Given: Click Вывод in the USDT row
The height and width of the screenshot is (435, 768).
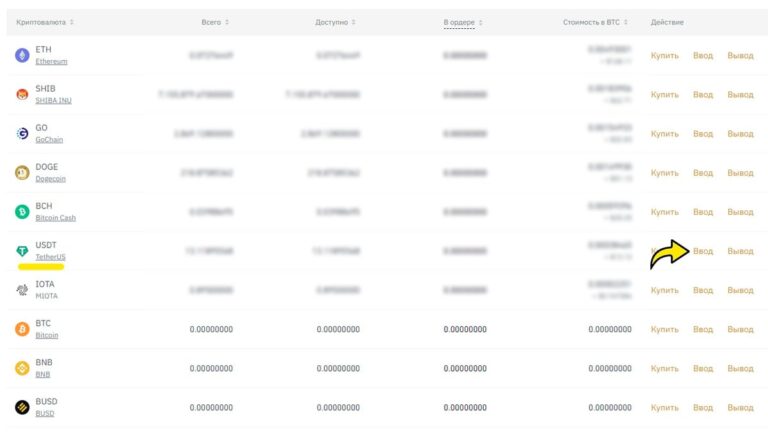Looking at the screenshot, I should tap(740, 251).
